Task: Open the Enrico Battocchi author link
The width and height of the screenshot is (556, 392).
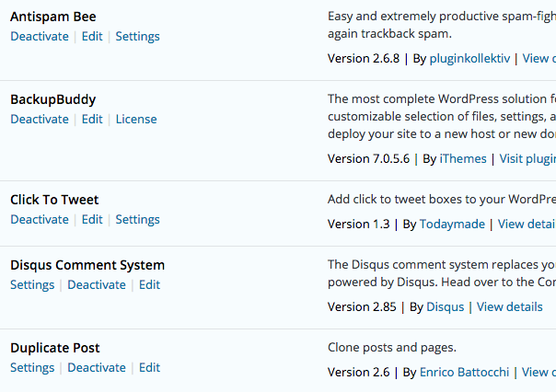Action: pyautogui.click(x=464, y=373)
